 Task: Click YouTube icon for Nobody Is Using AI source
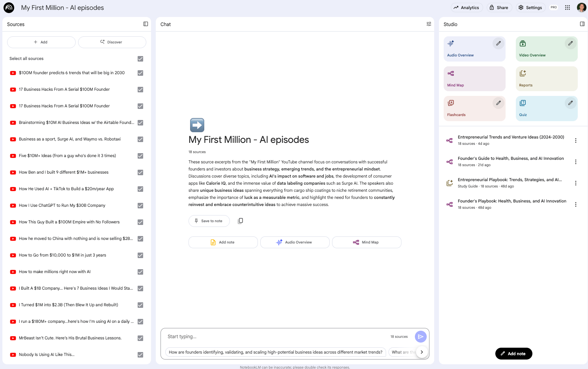point(13,355)
